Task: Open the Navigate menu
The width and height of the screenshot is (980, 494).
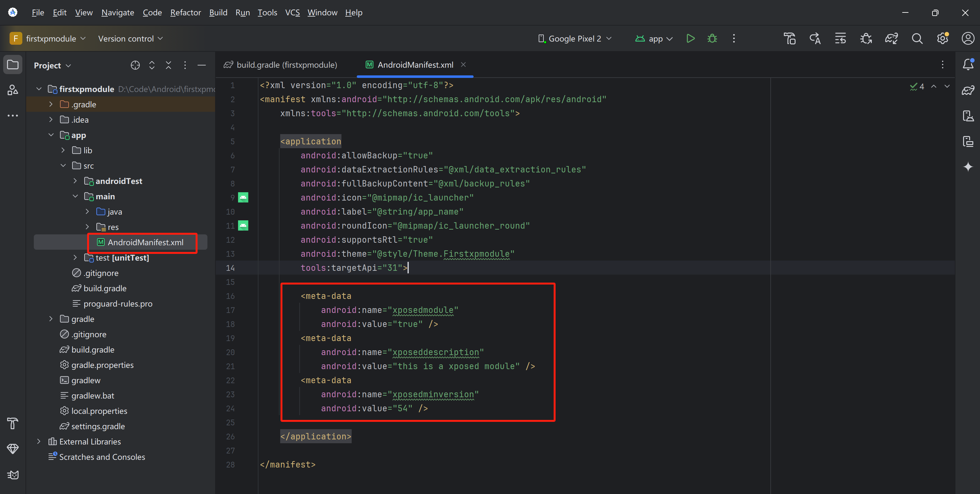Action: (x=117, y=12)
